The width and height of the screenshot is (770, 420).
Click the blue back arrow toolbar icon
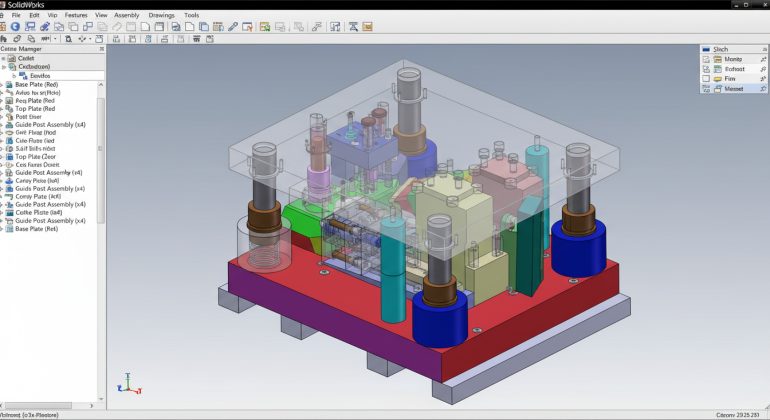(x=15, y=27)
